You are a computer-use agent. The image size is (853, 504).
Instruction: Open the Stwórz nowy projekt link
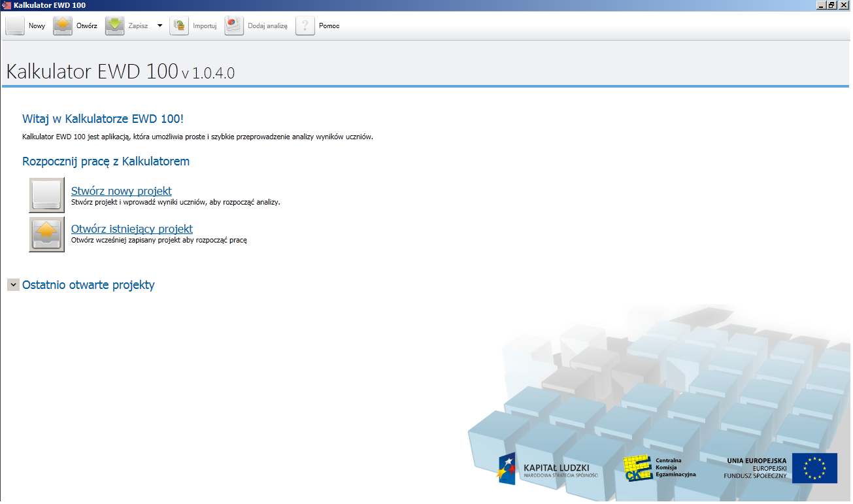(122, 191)
